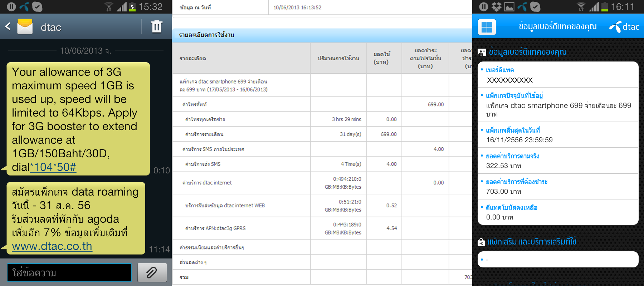Select the APN:dtac3g GPRS row label
The width and height of the screenshot is (644, 286).
(x=215, y=228)
